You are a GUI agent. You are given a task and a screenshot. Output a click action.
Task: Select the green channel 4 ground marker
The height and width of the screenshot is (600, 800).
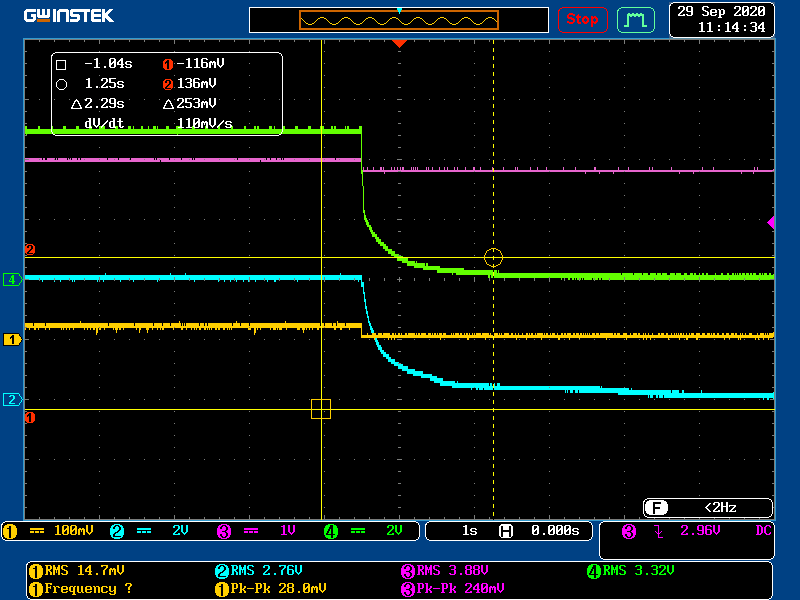tap(13, 280)
